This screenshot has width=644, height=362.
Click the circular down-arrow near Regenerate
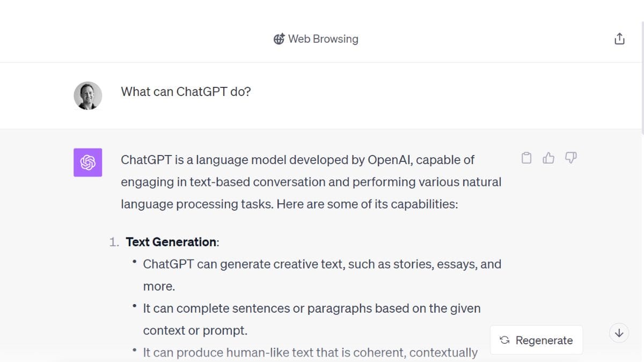619,333
